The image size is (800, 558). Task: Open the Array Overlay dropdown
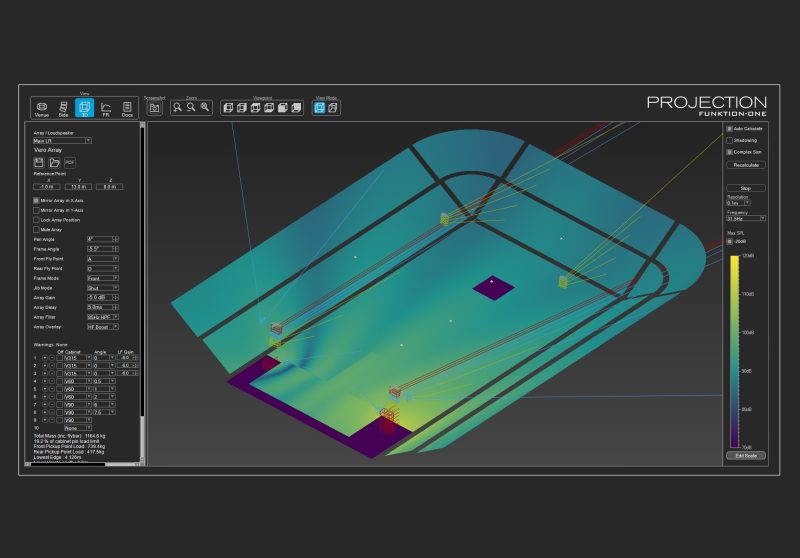pos(102,327)
